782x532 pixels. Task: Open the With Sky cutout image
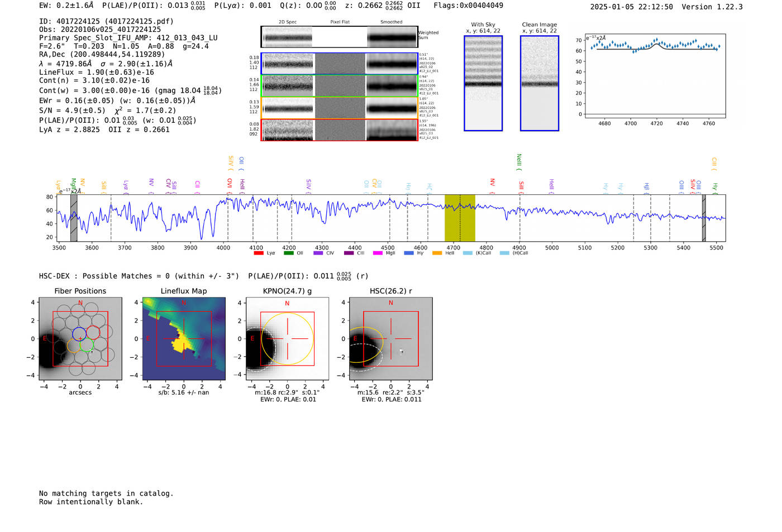pyautogui.click(x=483, y=83)
